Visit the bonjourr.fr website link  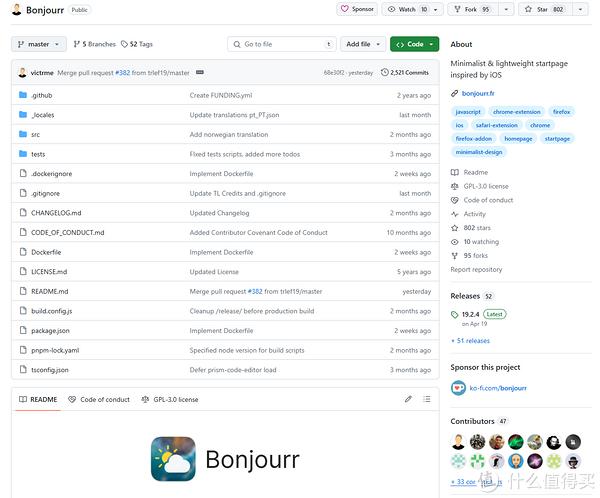click(x=478, y=93)
